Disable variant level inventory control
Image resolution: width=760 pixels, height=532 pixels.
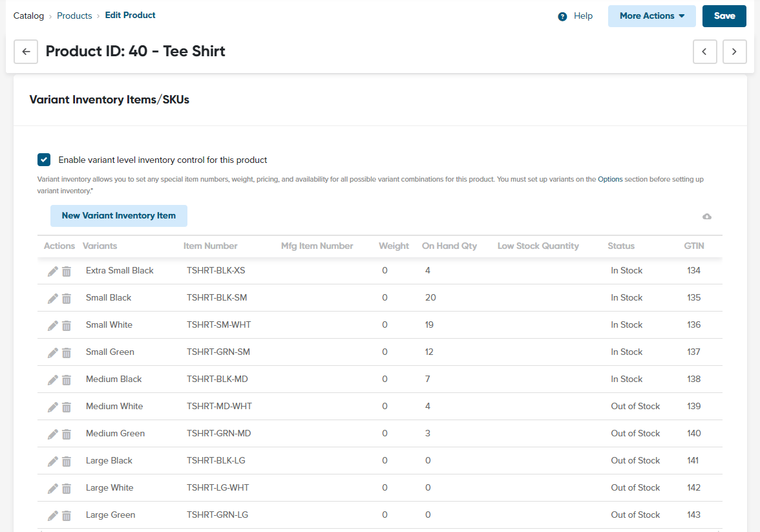[43, 159]
